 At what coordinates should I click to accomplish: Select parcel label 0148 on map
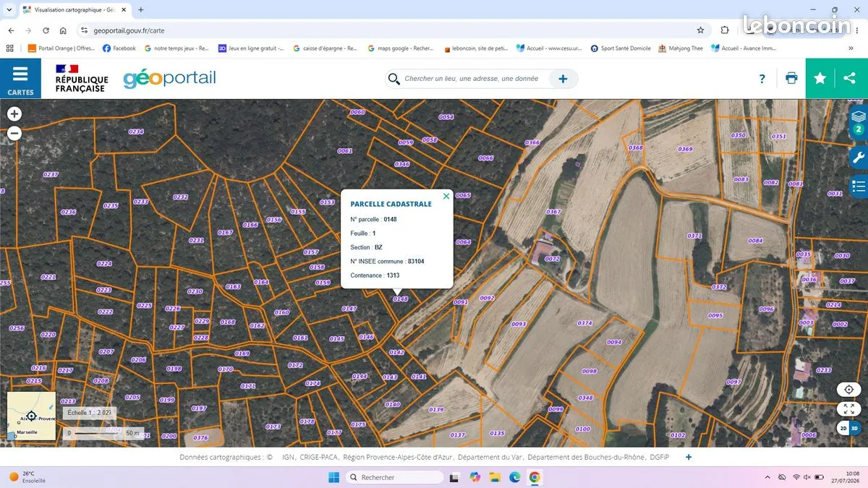[400, 299]
